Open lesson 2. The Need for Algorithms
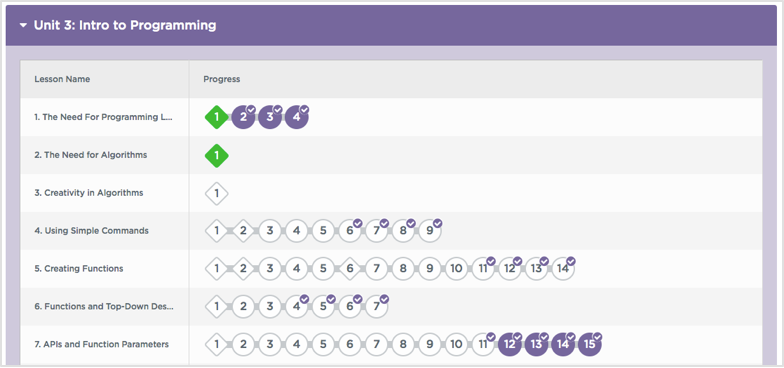The width and height of the screenshot is (784, 368). 90,156
